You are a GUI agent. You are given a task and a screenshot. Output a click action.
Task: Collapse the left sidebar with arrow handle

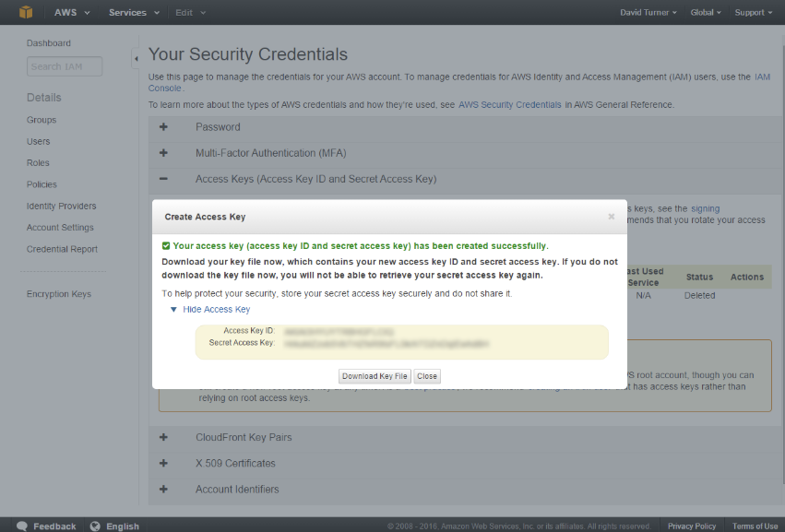click(137, 58)
